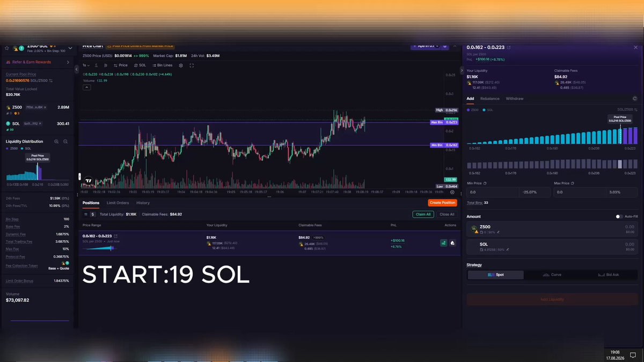Viewport: 644px width, 362px height.
Task: Open chart settings gear
Action: [x=181, y=65]
